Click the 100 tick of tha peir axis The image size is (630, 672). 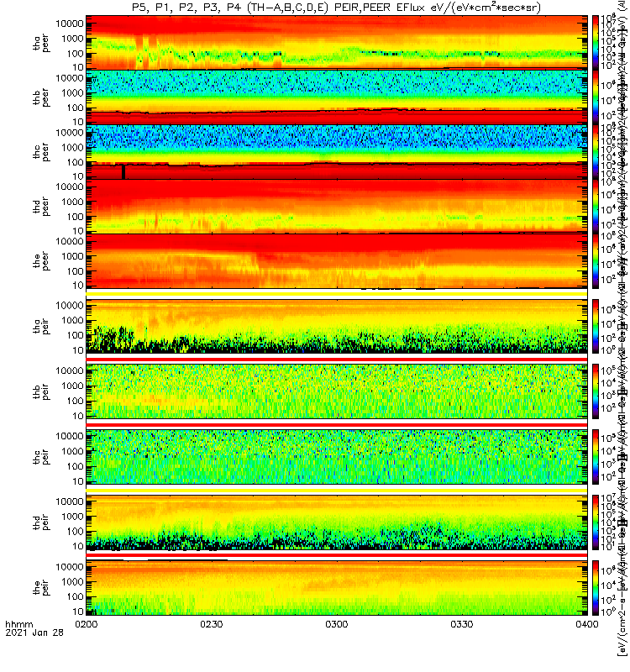point(75,335)
